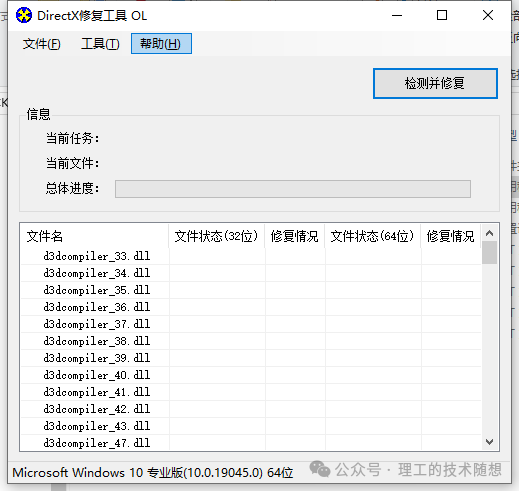Click the 文件状态(64位) column header

point(373,236)
